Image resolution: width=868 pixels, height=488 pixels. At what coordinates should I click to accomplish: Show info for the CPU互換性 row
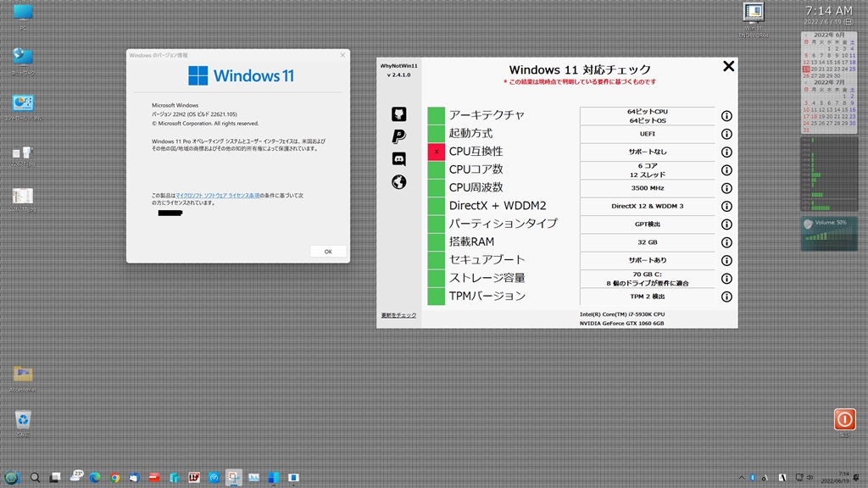[726, 152]
